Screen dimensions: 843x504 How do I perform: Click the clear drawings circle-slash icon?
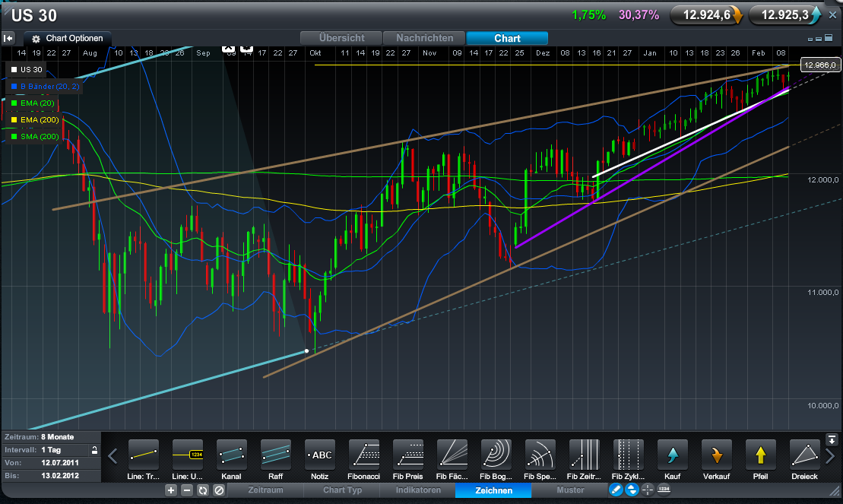coord(218,490)
